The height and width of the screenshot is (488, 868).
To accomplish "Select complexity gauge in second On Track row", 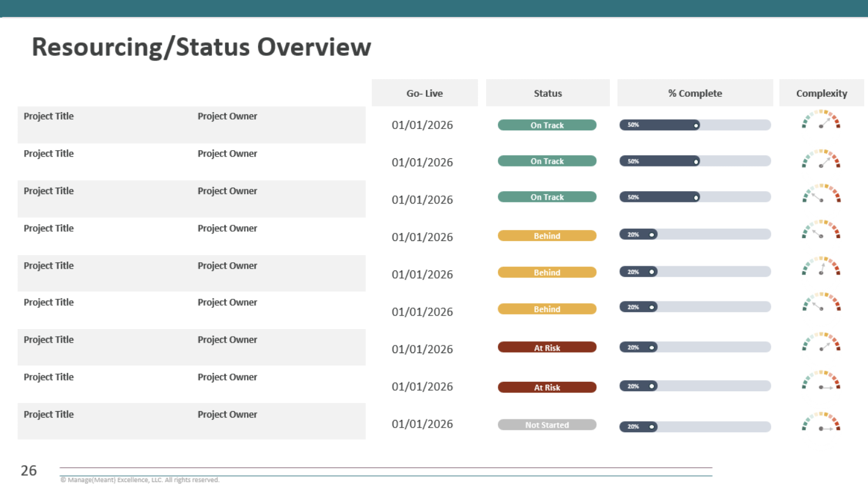I will pyautogui.click(x=821, y=159).
